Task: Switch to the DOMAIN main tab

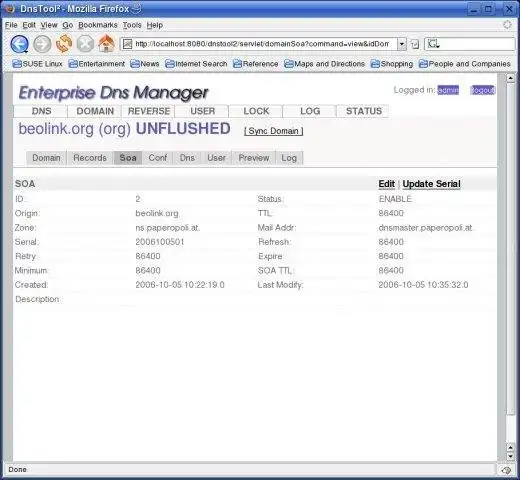Action: coord(95,111)
